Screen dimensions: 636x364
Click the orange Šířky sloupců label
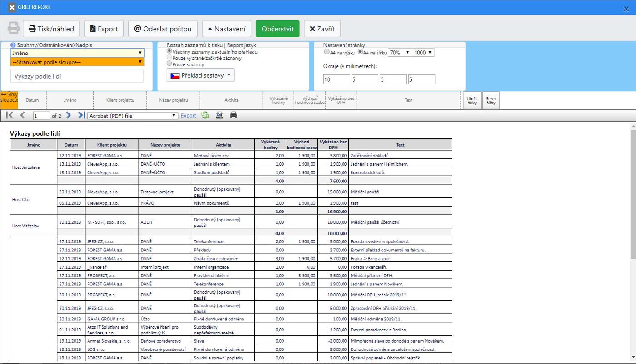click(9, 100)
